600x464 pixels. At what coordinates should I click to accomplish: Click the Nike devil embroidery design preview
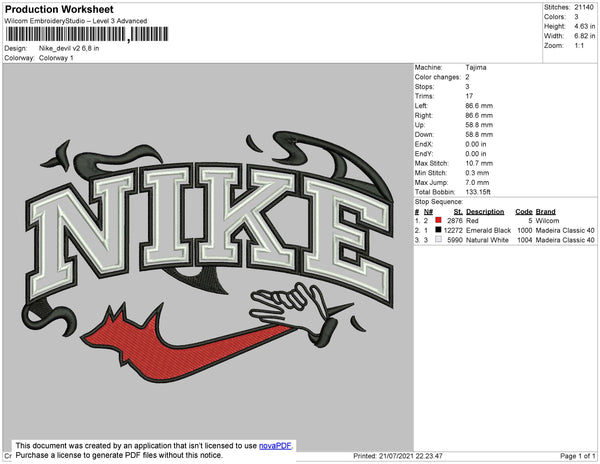tap(207, 256)
